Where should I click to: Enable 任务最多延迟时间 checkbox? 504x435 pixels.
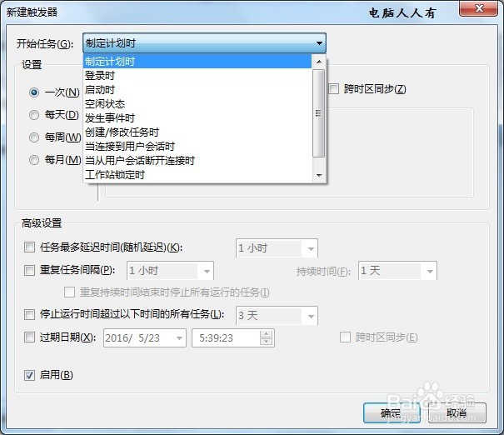(x=29, y=247)
